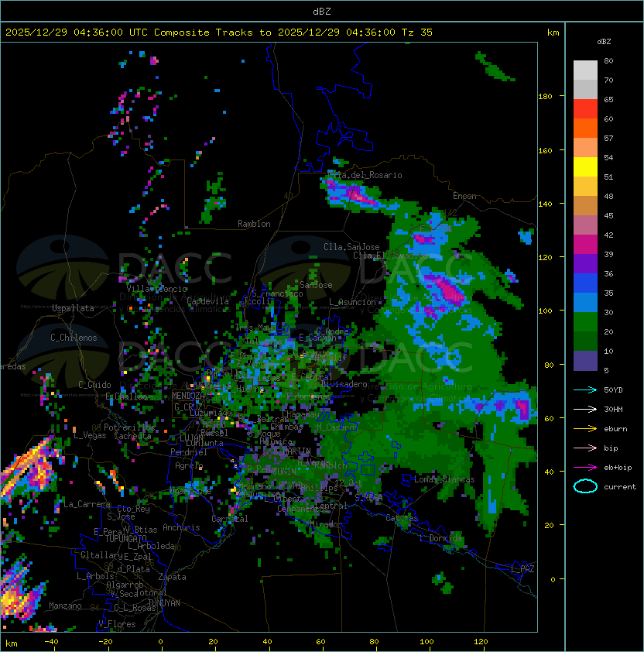Select the Agrelo map label

[x=189, y=465]
